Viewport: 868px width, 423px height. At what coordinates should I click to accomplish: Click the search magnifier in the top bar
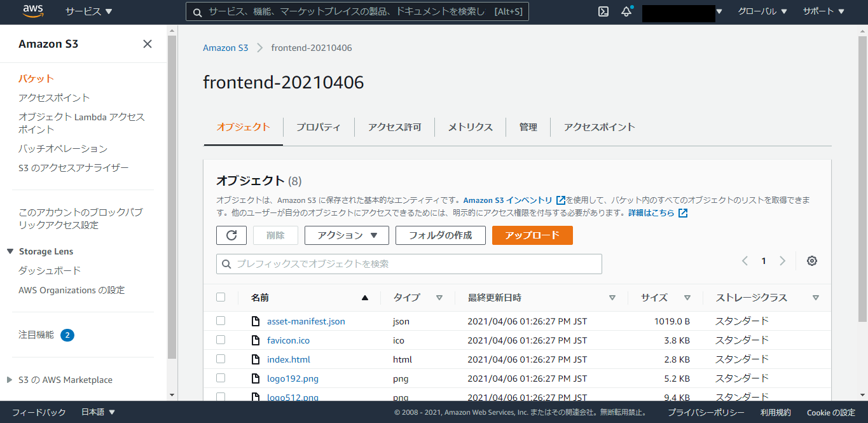pos(197,12)
